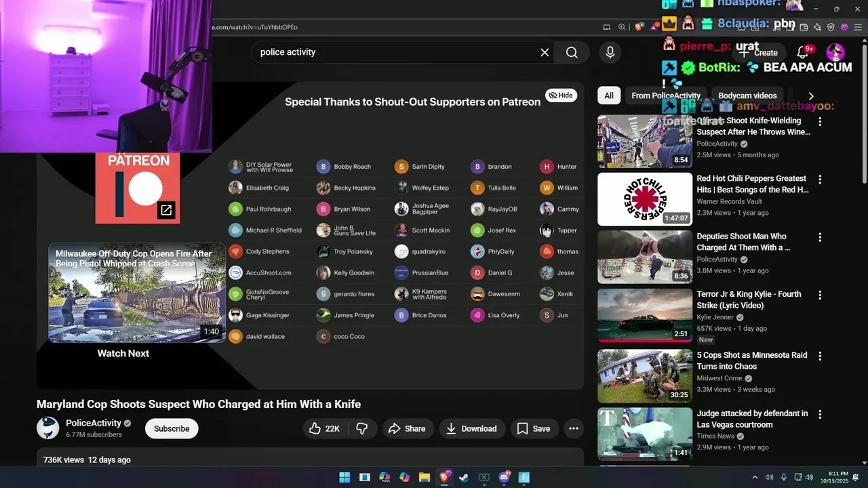Image resolution: width=868 pixels, height=488 pixels.
Task: Open Brave VPN shield icon in toolbar
Action: (831, 27)
